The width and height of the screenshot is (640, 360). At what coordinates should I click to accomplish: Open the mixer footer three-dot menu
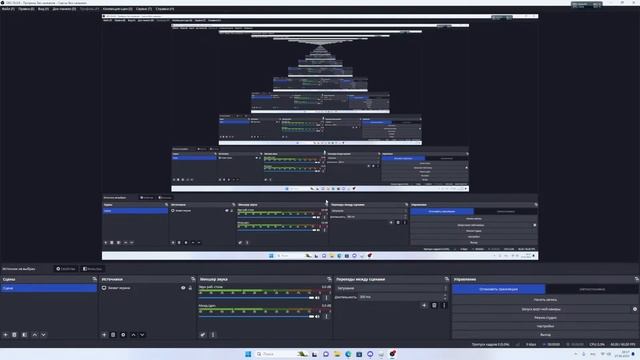(213, 335)
